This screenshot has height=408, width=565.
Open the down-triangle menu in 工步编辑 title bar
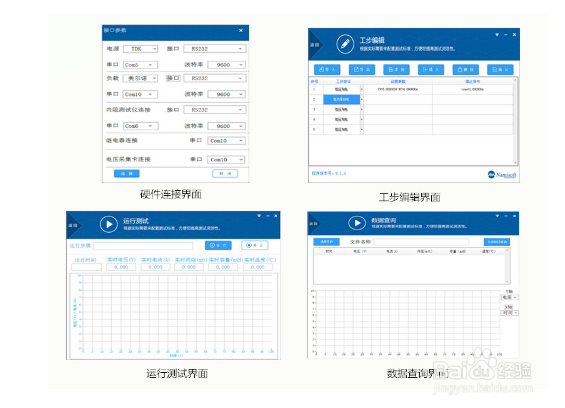(497, 35)
